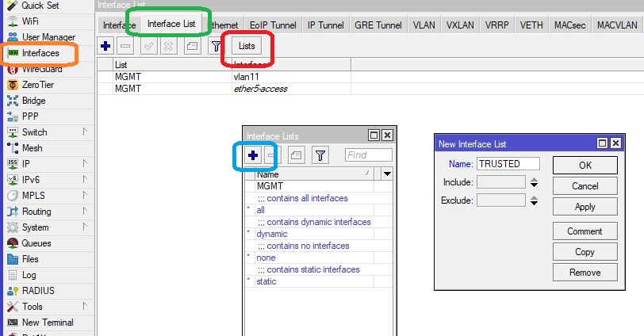Click remove (minus) in Interface List toolbar

pyautogui.click(x=125, y=46)
